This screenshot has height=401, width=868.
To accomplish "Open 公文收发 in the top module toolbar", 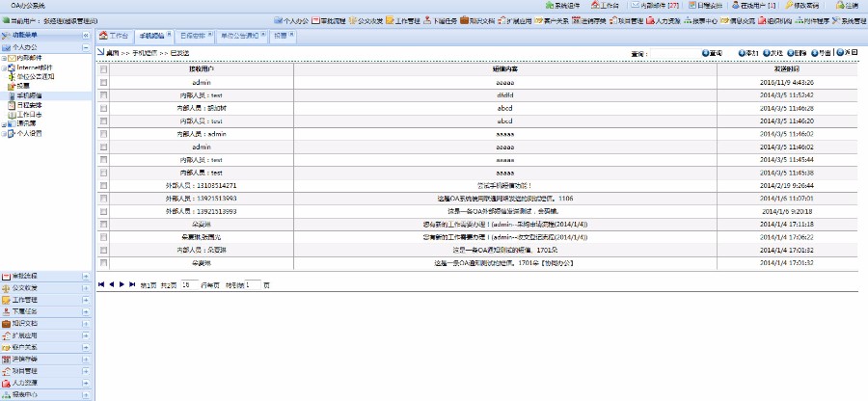I will click(366, 20).
